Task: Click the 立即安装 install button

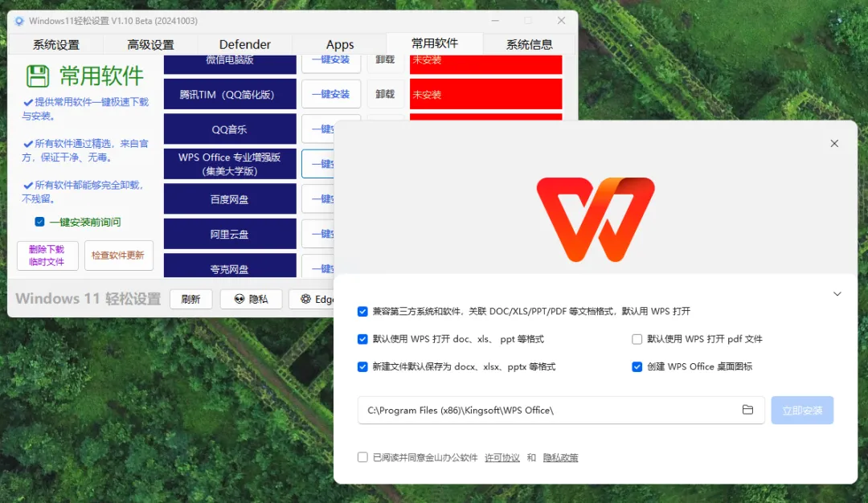Action: [801, 410]
